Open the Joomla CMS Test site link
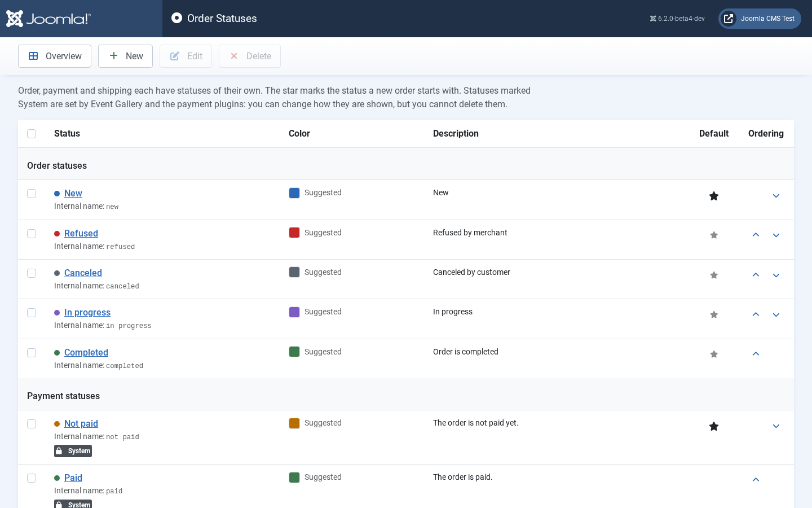Image resolution: width=812 pixels, height=508 pixels. pos(760,19)
